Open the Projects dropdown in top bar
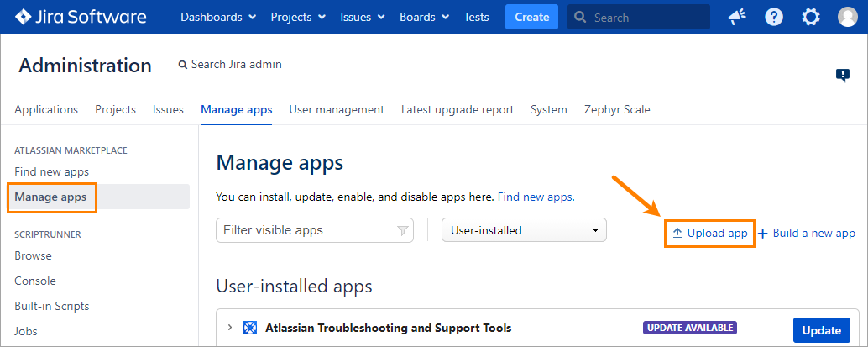Viewport: 868px width, 347px height. pos(298,17)
